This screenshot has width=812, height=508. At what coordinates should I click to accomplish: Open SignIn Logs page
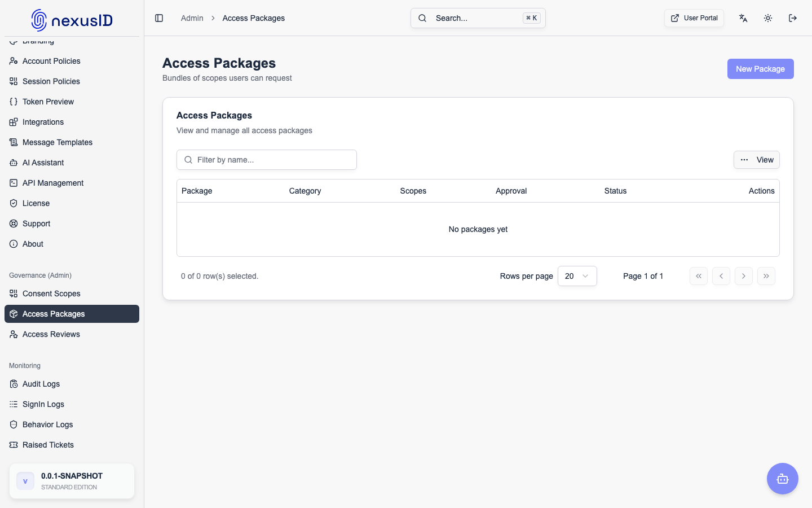[x=72, y=404]
